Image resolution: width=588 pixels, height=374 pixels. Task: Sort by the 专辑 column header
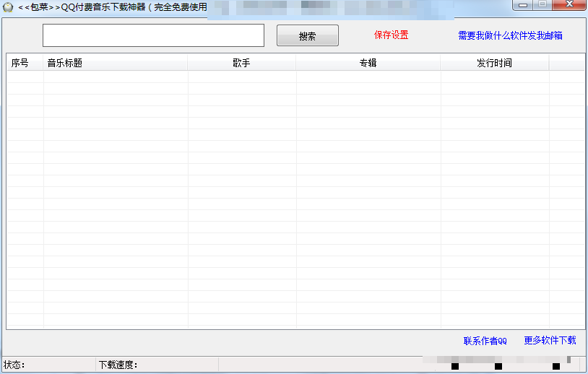click(368, 63)
